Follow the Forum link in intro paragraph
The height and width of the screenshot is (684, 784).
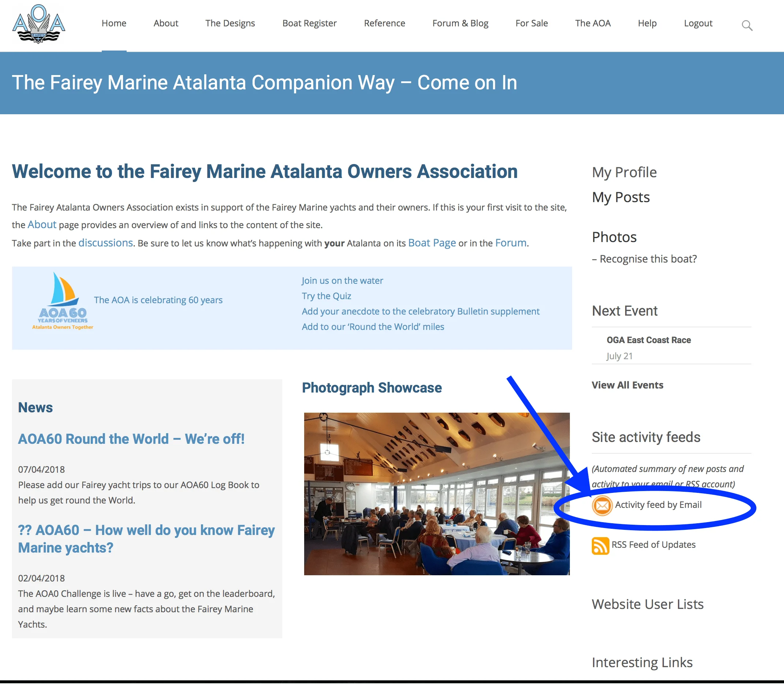511,243
